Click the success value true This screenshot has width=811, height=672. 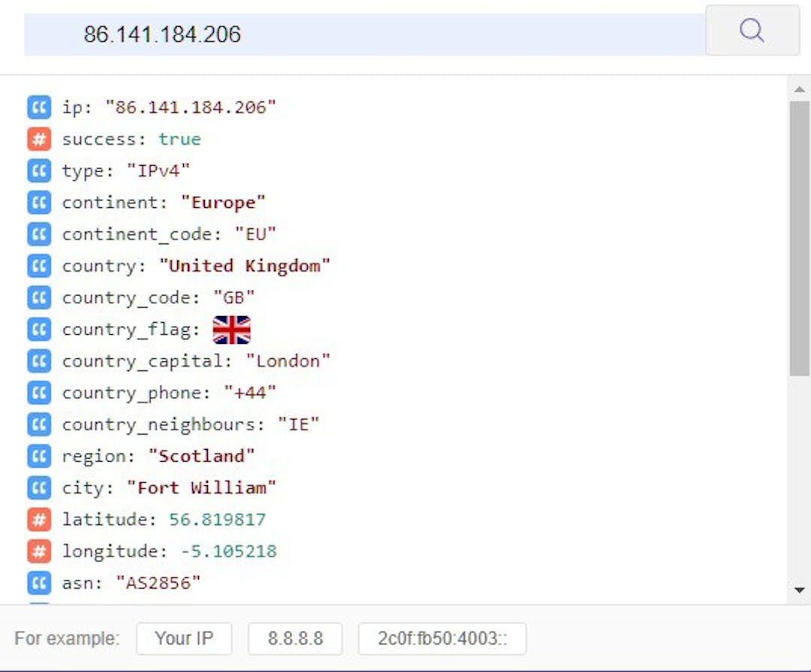click(179, 139)
